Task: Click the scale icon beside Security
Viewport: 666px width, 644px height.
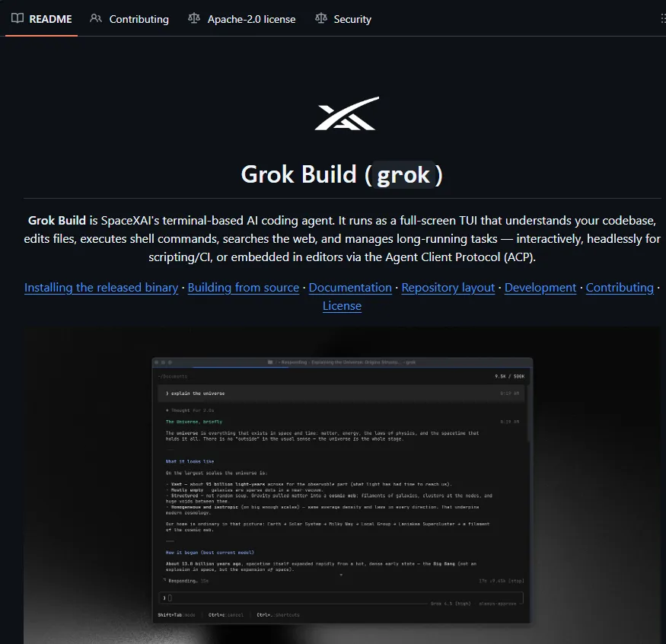Action: tap(321, 18)
